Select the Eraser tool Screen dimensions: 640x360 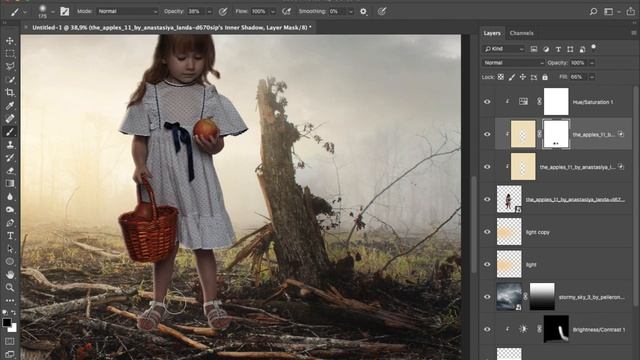click(10, 171)
